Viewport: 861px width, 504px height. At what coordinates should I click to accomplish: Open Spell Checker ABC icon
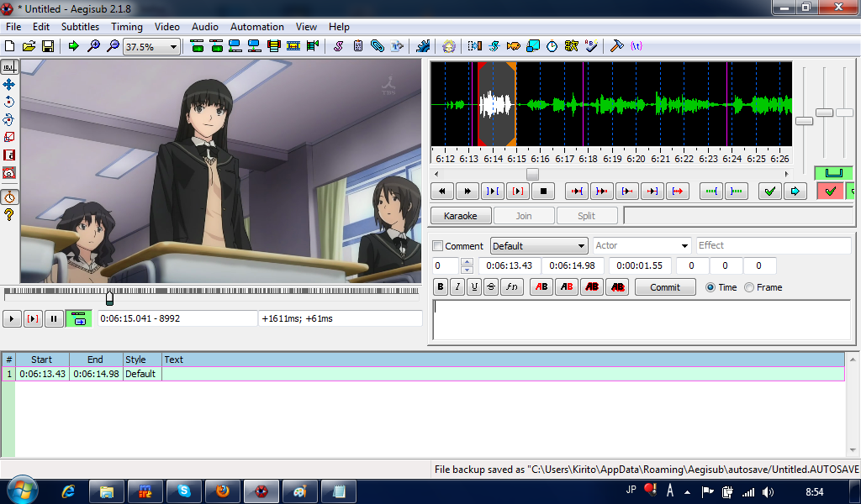click(x=591, y=46)
